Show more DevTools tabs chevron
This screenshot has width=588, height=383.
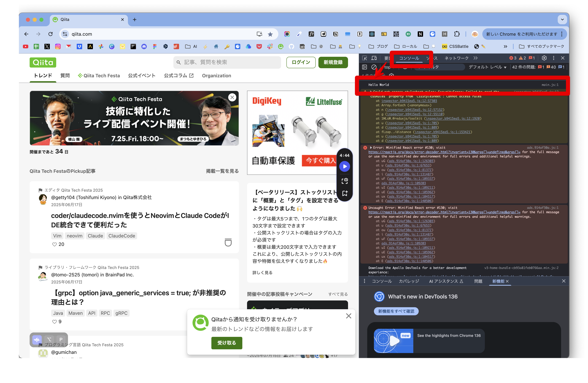click(x=475, y=58)
